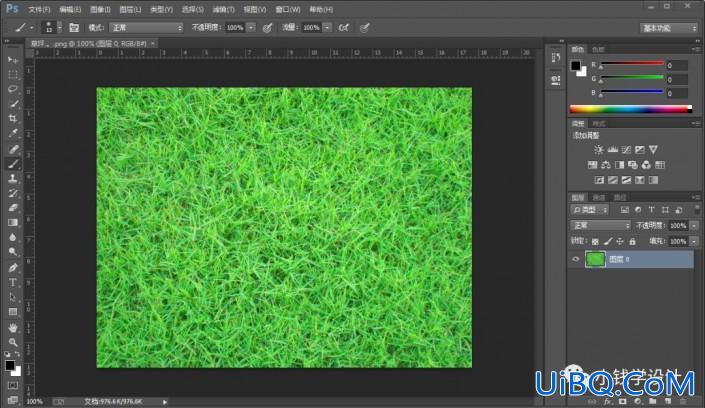Screen dimensions: 705x408
Task: Select the Quick Selection tool
Action: click(x=13, y=104)
